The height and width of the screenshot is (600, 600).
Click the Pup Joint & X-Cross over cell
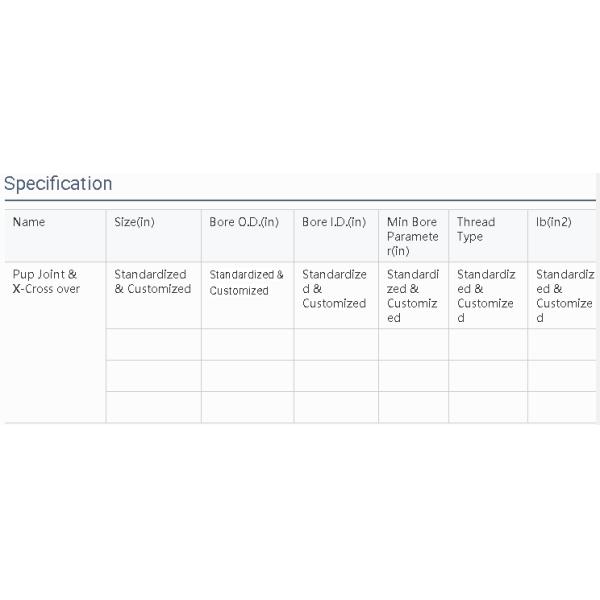(46, 281)
